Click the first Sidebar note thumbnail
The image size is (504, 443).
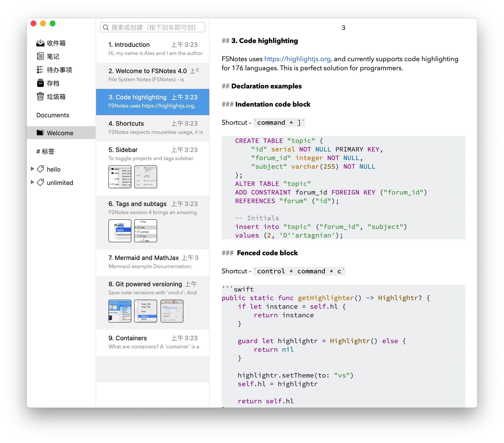[x=120, y=177]
